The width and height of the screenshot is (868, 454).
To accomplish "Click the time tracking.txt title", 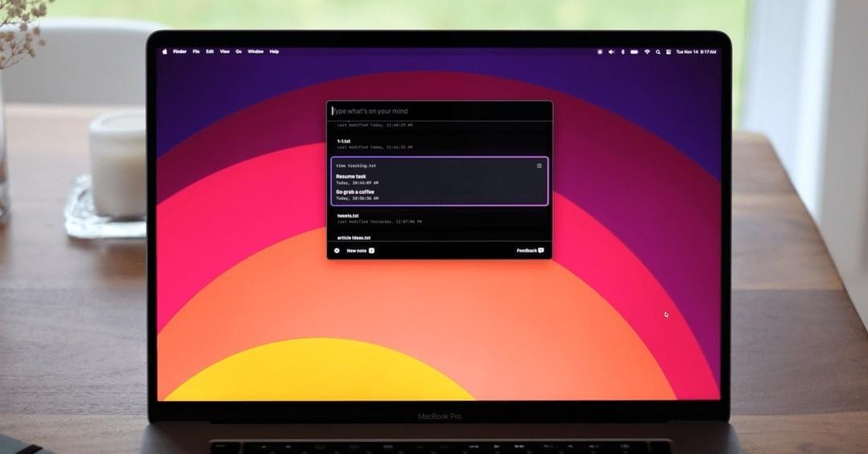I will (x=356, y=166).
